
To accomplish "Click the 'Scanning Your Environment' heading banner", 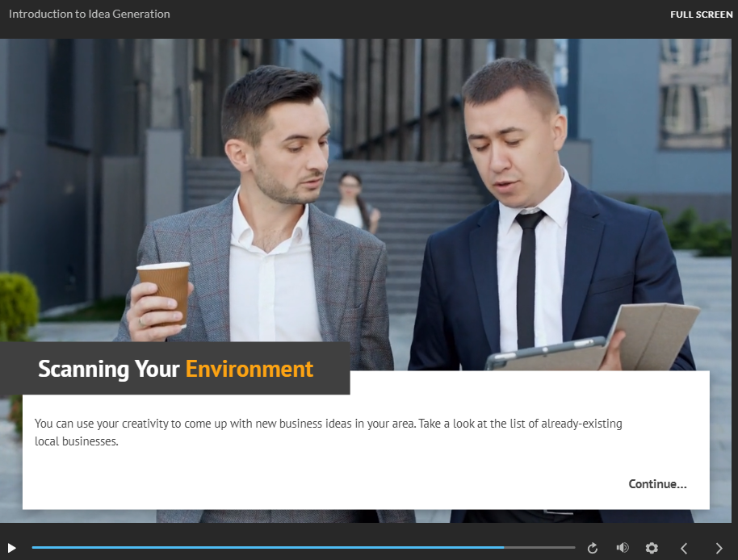I will pyautogui.click(x=175, y=370).
